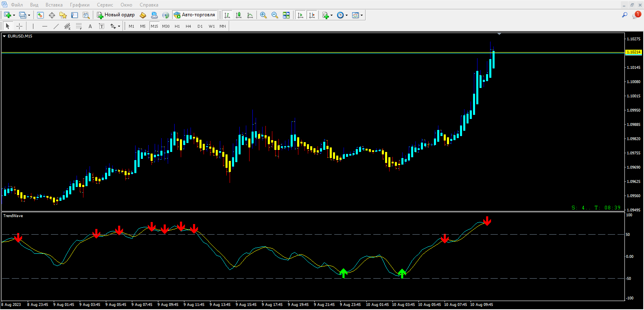Switch to D1 timeframe
The width and height of the screenshot is (644, 310).
point(200,26)
